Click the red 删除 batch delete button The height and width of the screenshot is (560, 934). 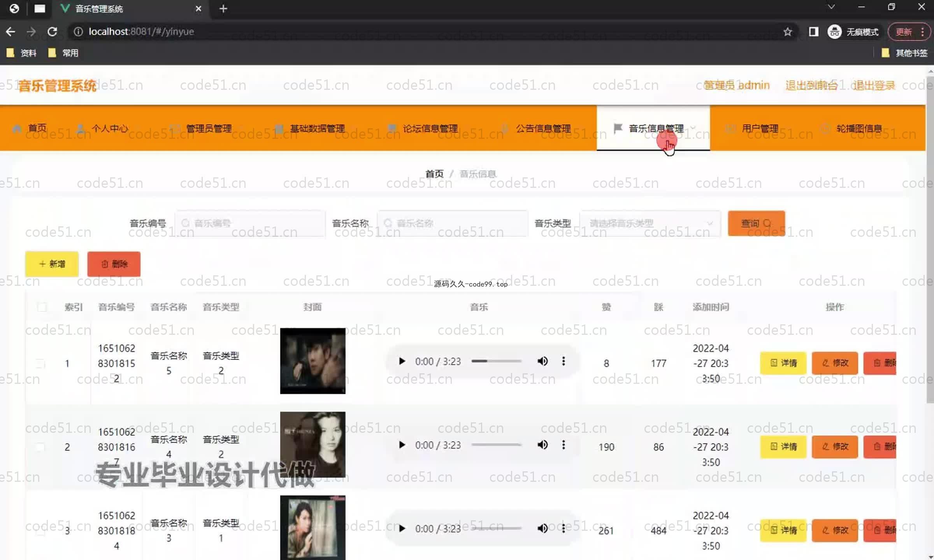coord(114,264)
